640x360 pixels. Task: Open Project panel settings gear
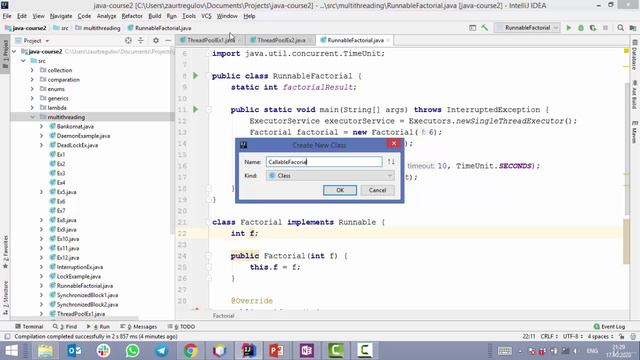coord(156,40)
